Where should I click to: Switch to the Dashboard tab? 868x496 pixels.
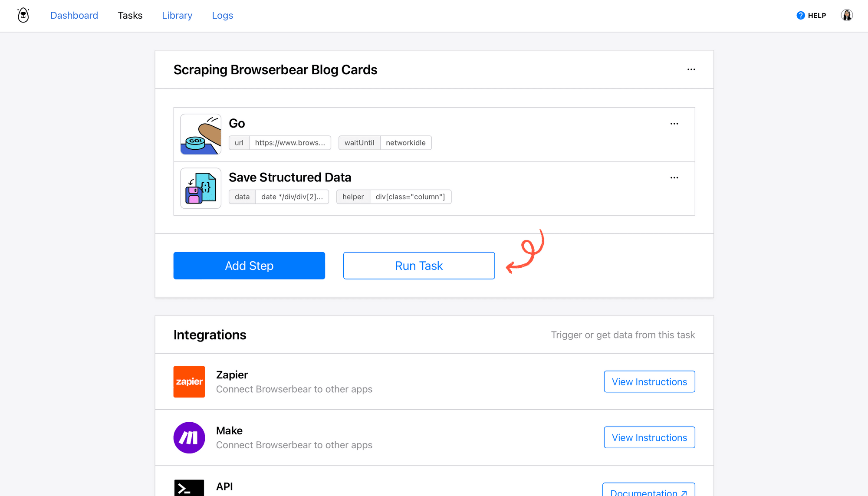click(x=74, y=16)
